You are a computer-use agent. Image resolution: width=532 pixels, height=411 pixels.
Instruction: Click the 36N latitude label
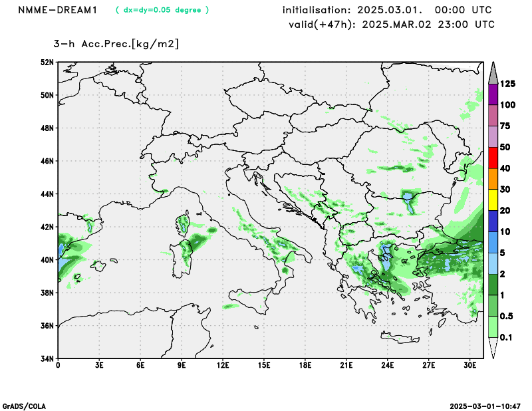pyautogui.click(x=47, y=326)
